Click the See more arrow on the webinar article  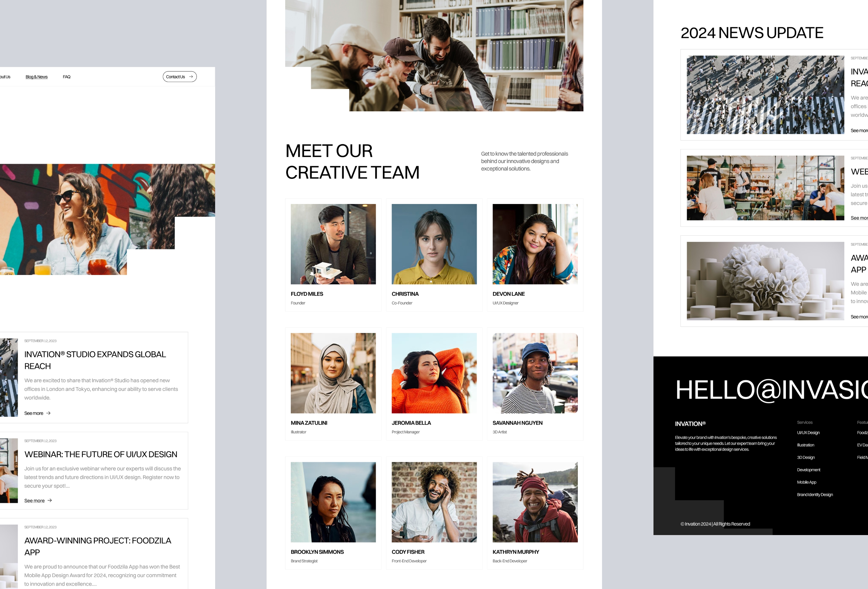[50, 500]
